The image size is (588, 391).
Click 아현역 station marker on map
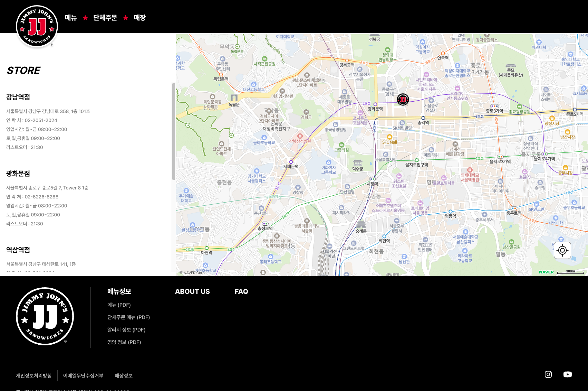(206, 248)
